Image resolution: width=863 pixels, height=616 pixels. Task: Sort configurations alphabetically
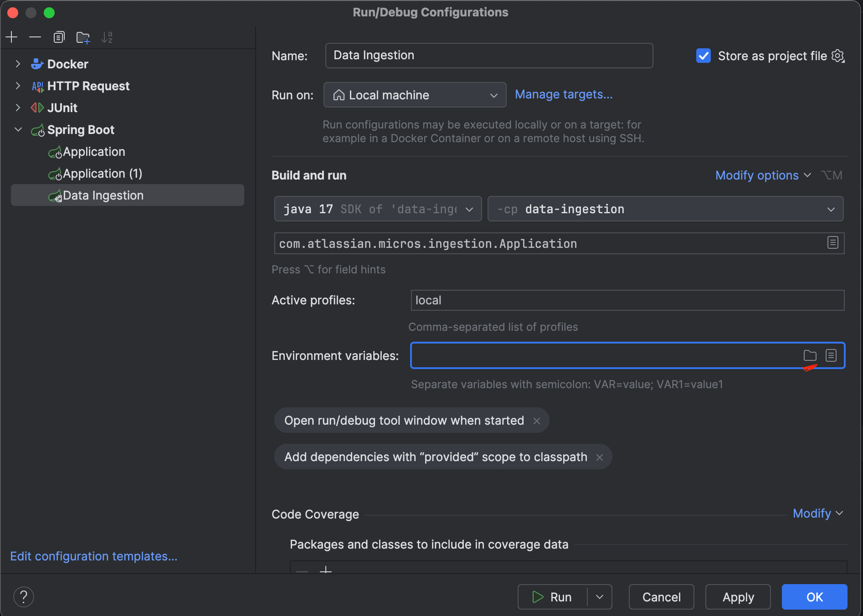[107, 37]
